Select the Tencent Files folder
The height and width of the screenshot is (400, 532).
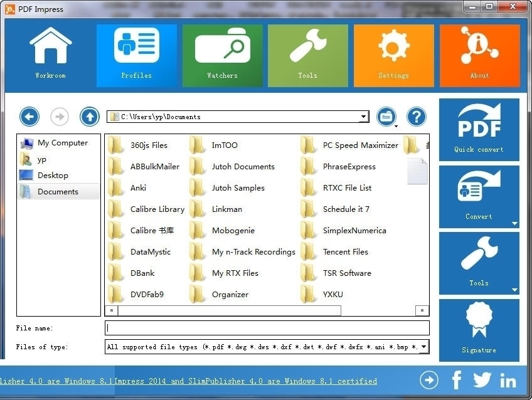click(334, 251)
